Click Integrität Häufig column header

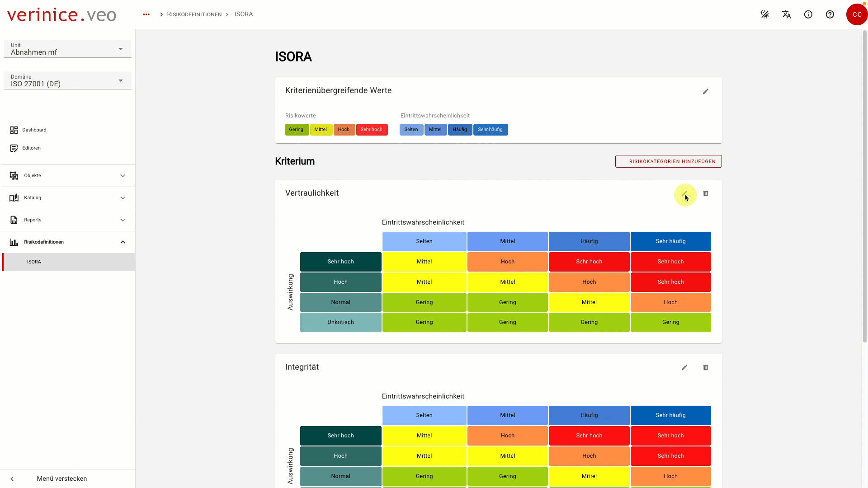[x=589, y=415]
